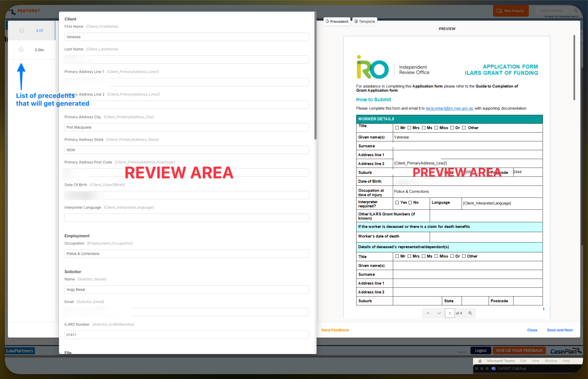
Task: Tick the Other checkbox in Worker Details title
Action: click(464, 128)
